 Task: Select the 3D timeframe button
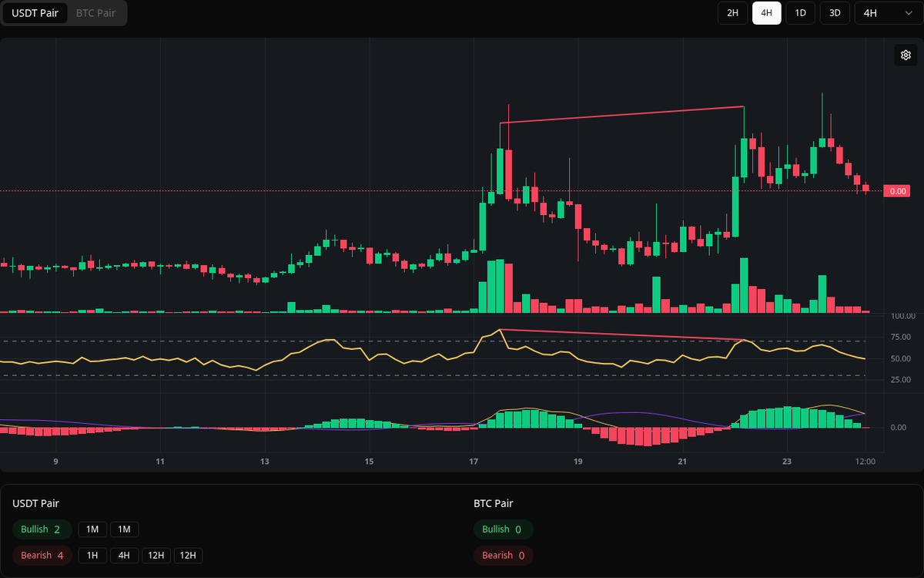pyautogui.click(x=834, y=13)
